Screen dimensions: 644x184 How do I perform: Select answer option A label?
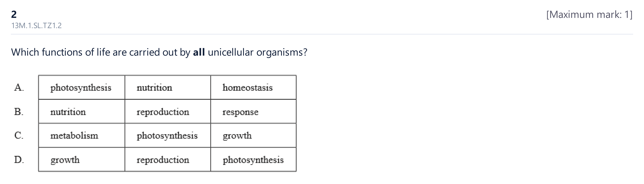19,88
